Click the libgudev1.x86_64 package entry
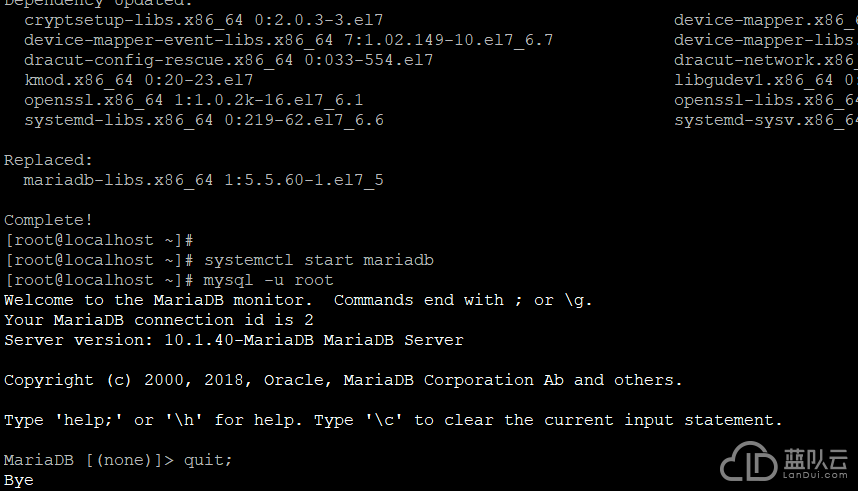This screenshot has width=858, height=491. pyautogui.click(x=766, y=80)
